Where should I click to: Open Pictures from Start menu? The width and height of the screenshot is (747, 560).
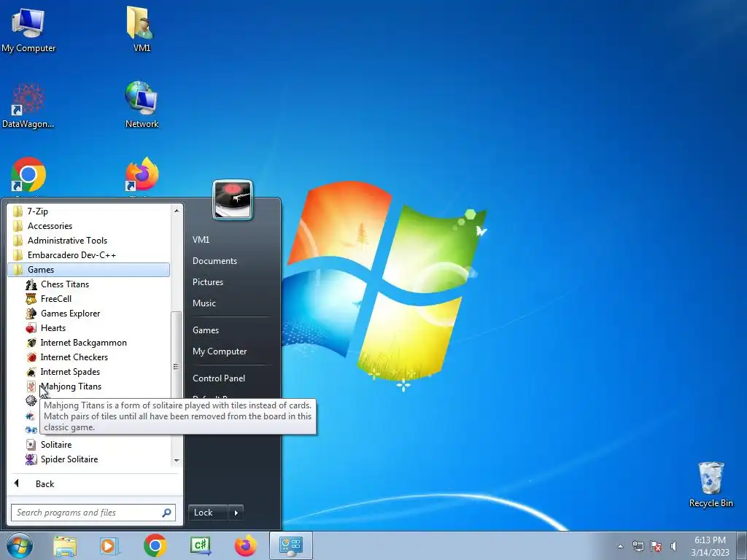(208, 282)
